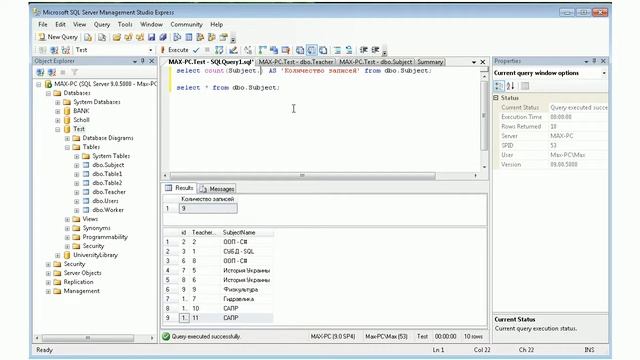Switch to the dbo.Teacher tab
Viewport: 640px width, 360px height.
click(296, 62)
